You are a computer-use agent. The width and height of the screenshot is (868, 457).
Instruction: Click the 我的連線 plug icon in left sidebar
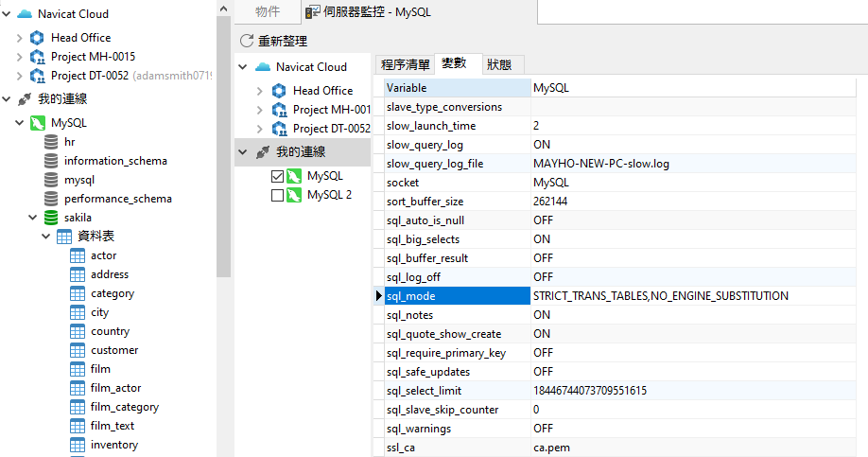[25, 99]
